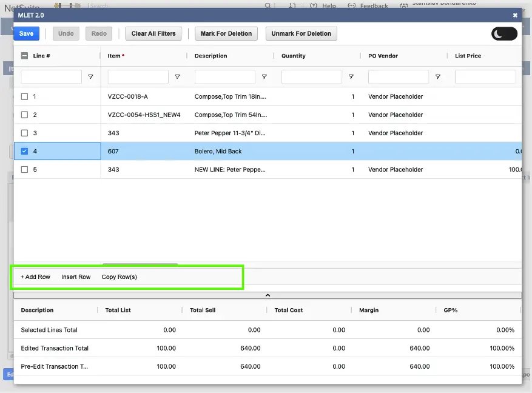Focus the List Price filter input field
Screen dimensions: 532x393
click(485, 77)
